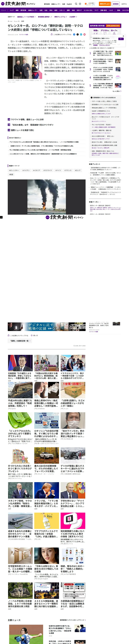Open related link アメリカのエマニュエル駐日大使
Screen dimensions: 129x644
click(44, 142)
